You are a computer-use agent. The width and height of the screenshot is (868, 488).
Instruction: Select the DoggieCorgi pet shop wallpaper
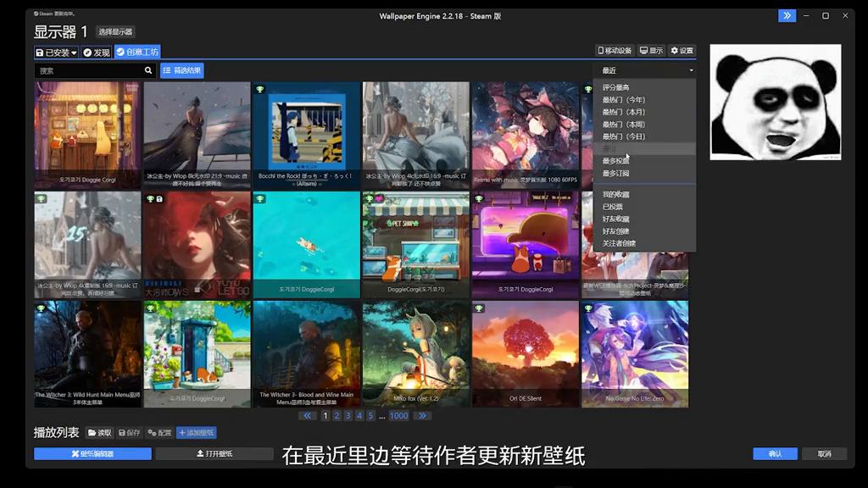(415, 245)
